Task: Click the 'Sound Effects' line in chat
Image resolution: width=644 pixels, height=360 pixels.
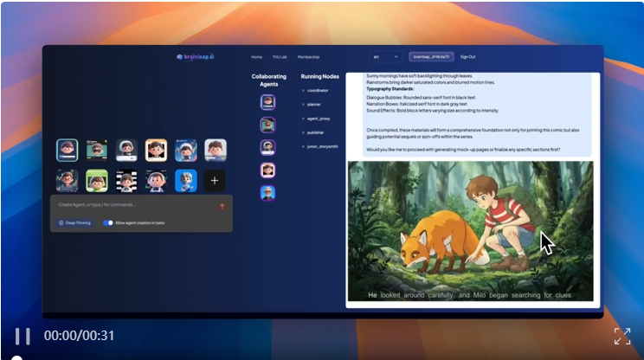Action: [x=433, y=111]
